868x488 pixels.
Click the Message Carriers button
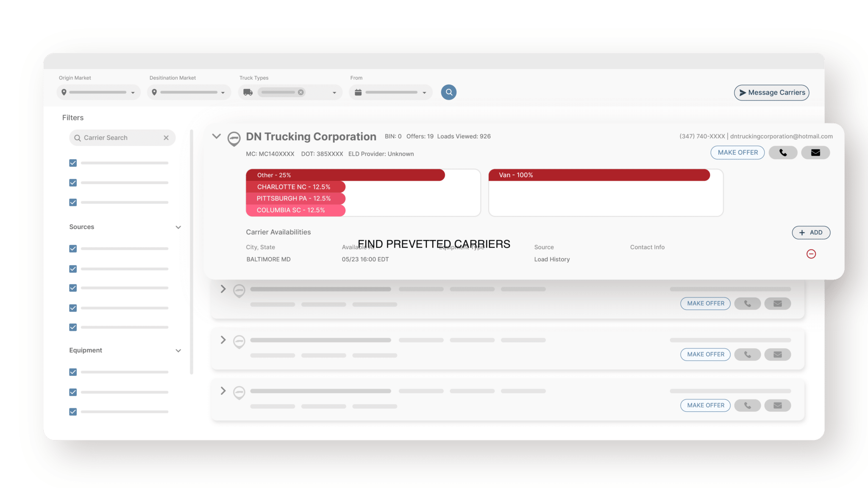coord(771,92)
